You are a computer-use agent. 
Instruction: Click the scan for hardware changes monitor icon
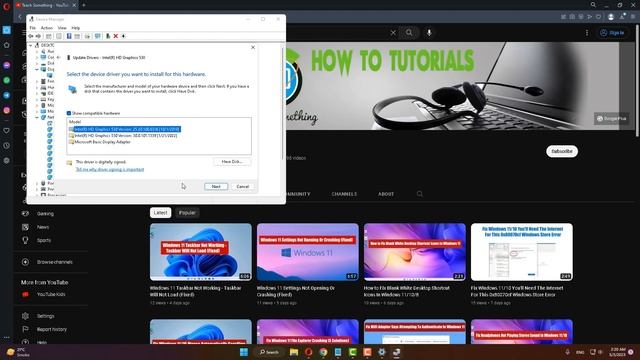[98, 36]
